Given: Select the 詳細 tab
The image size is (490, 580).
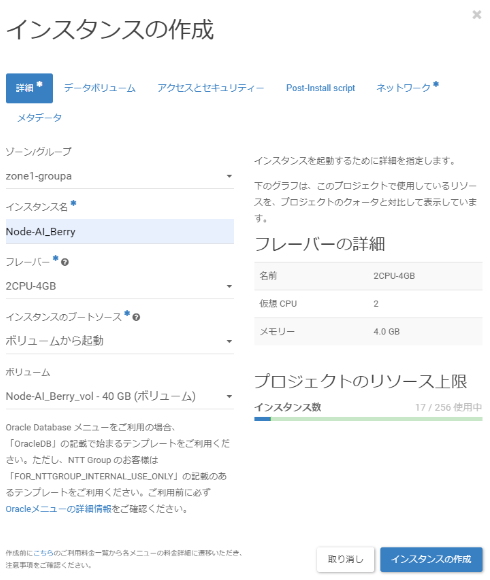Looking at the screenshot, I should 29,88.
